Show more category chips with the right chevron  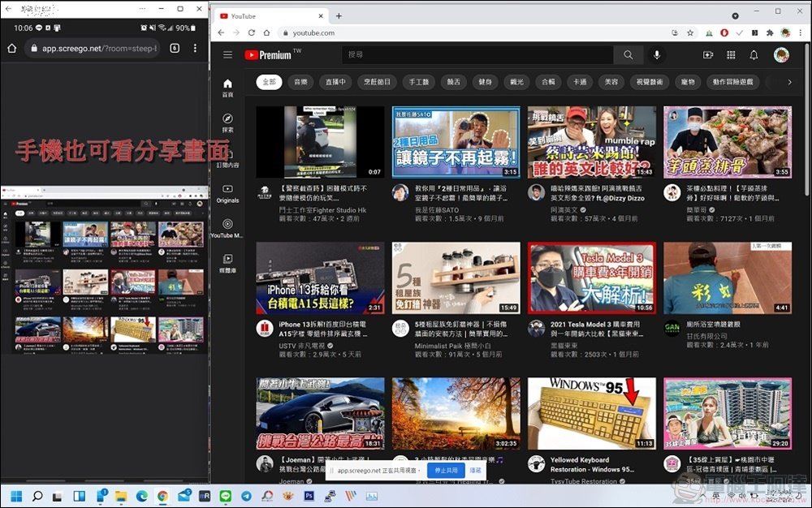tap(789, 82)
